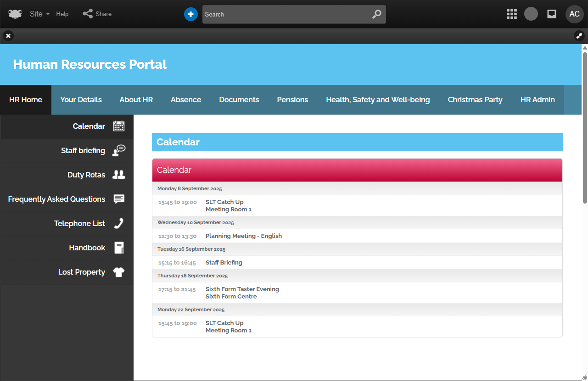Image resolution: width=588 pixels, height=381 pixels.
Task: Click the Share button
Action: 97,14
